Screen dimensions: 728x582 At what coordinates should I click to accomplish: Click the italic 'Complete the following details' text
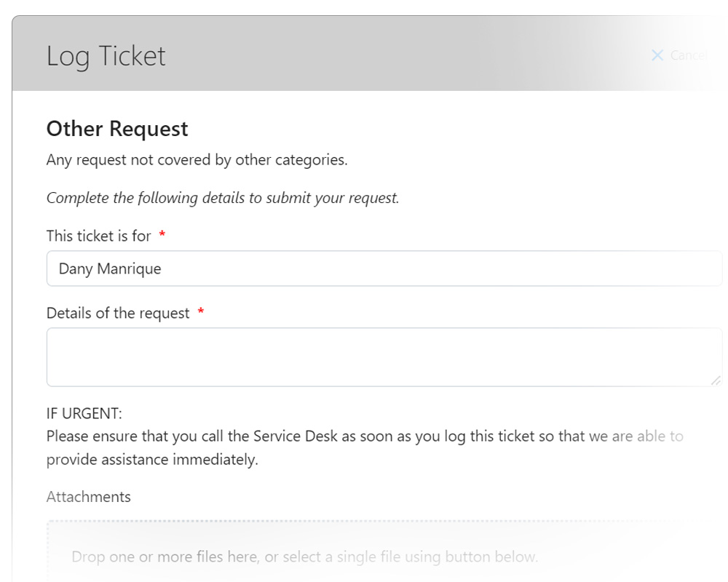pyautogui.click(x=222, y=197)
